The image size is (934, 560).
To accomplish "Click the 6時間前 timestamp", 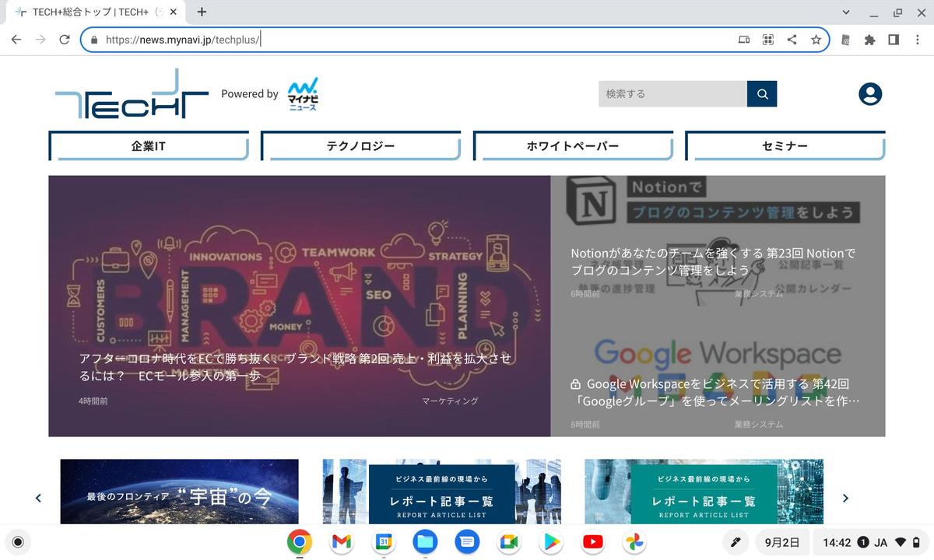I will (585, 294).
